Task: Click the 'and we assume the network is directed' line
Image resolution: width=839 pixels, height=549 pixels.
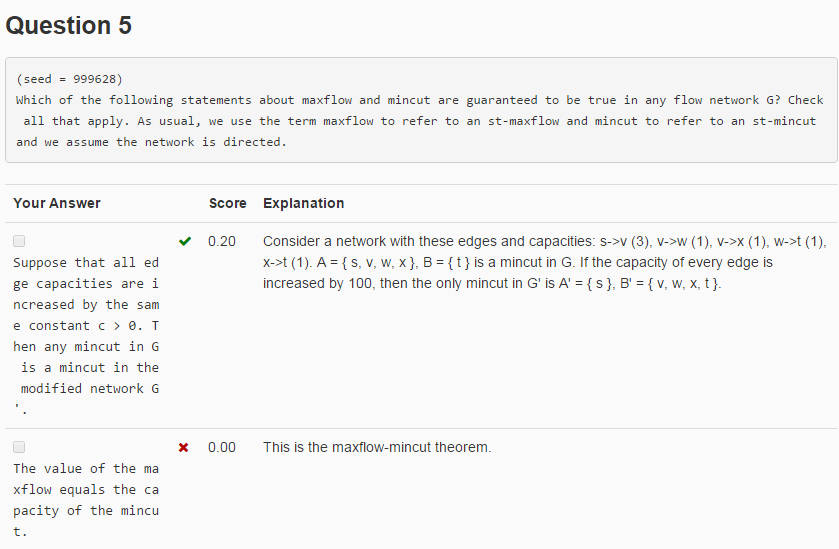Action: tap(151, 142)
